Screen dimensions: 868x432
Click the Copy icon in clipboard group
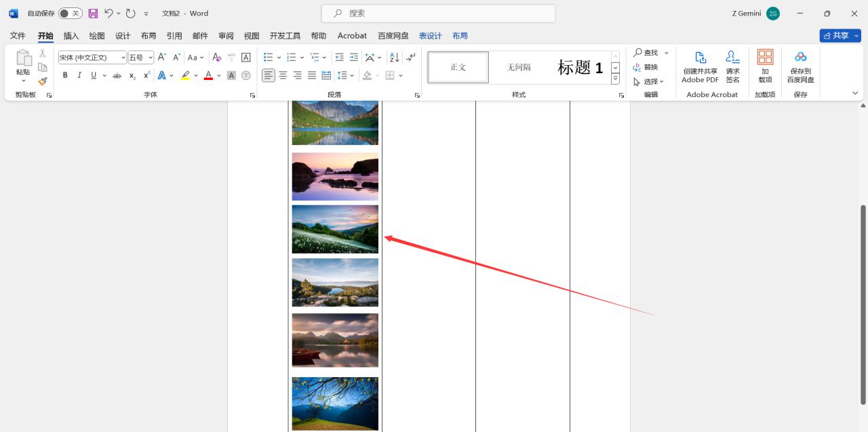coord(42,67)
